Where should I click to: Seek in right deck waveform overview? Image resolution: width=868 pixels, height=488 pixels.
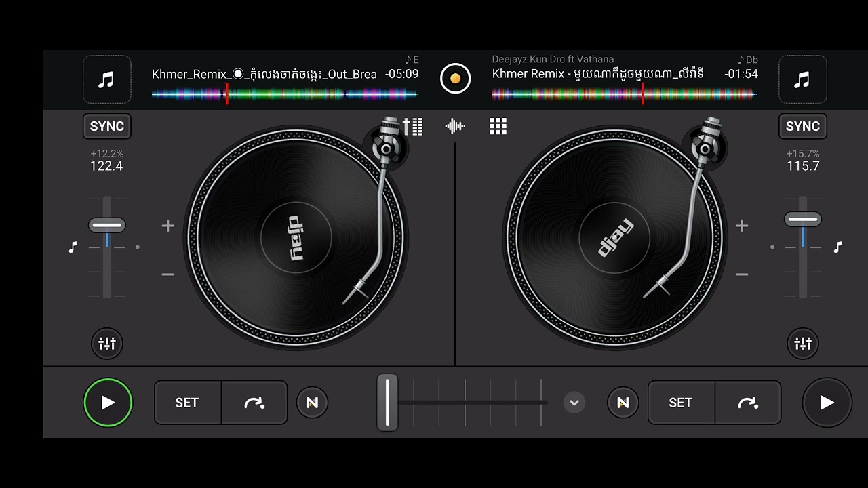tap(624, 95)
